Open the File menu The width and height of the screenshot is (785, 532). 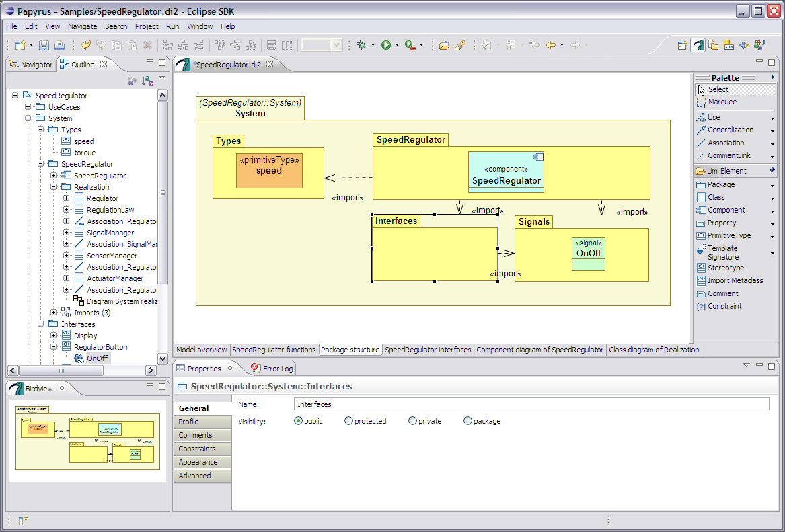point(11,26)
